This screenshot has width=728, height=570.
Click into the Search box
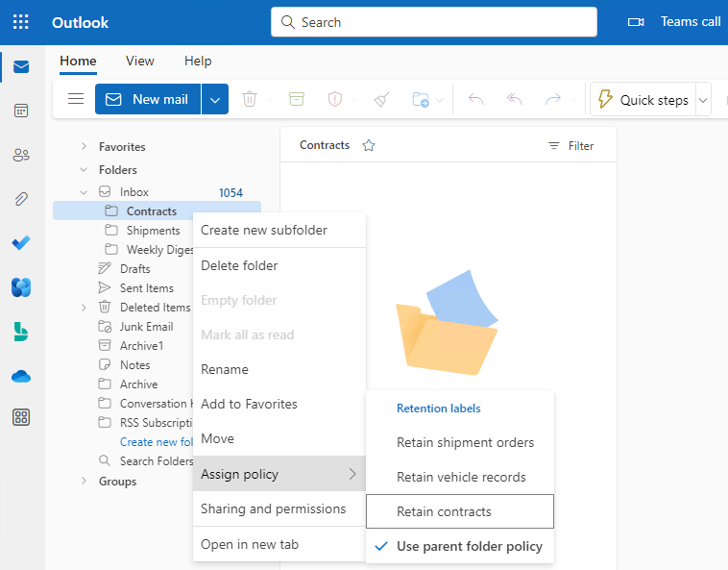point(434,22)
